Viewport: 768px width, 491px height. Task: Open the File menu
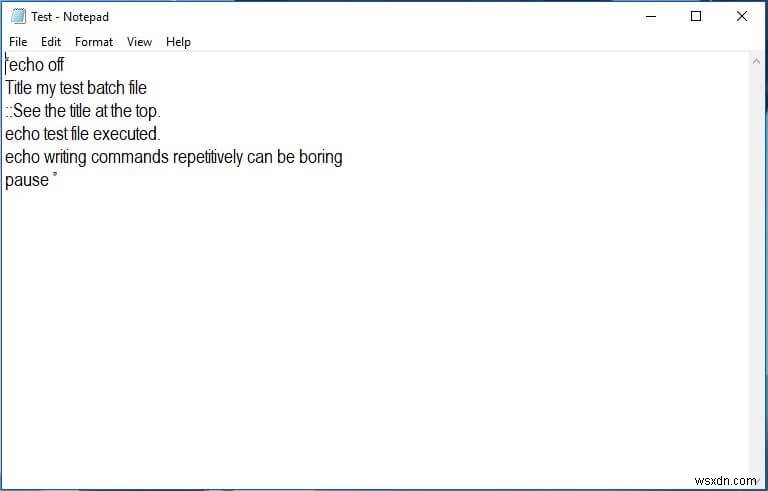[18, 42]
